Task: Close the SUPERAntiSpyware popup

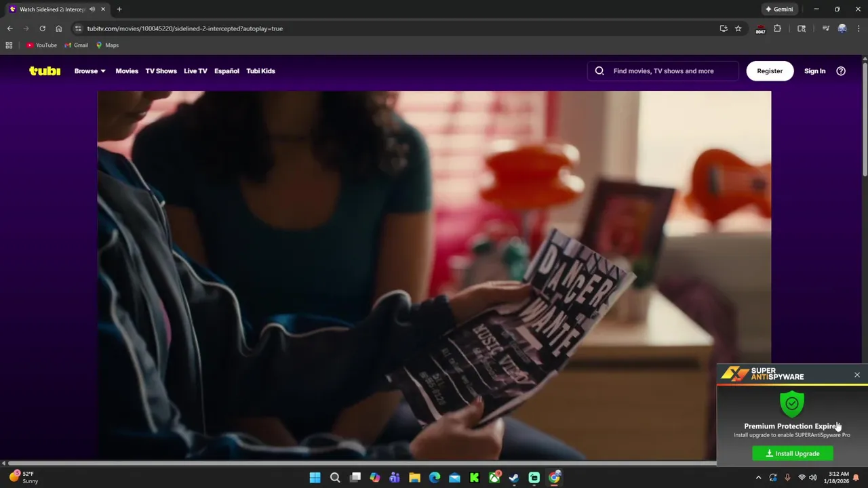Action: pos(857,375)
